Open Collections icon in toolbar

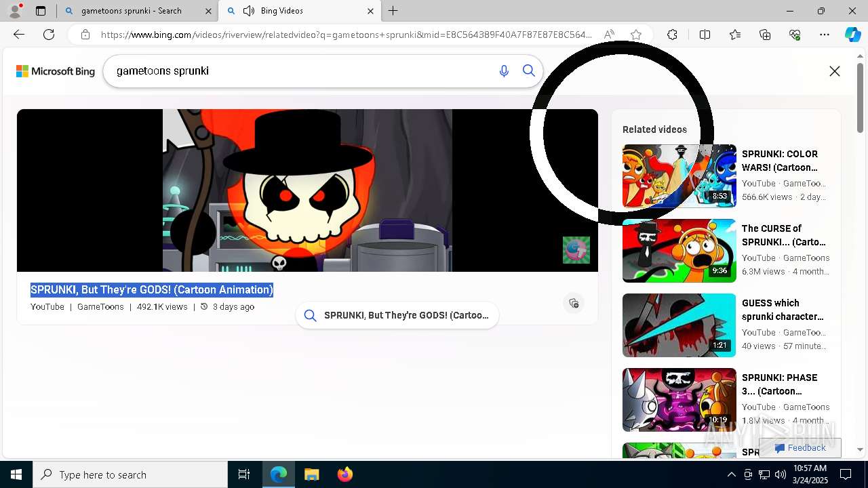click(x=765, y=35)
